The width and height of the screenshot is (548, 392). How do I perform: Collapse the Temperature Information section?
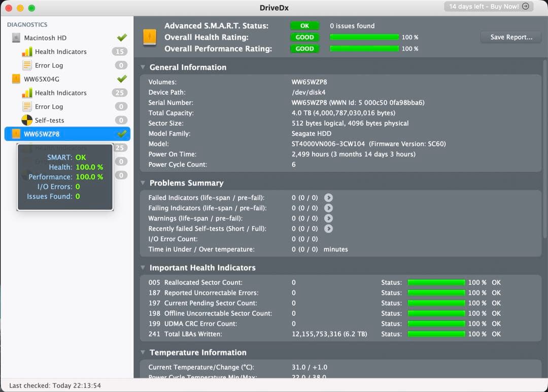(x=143, y=352)
